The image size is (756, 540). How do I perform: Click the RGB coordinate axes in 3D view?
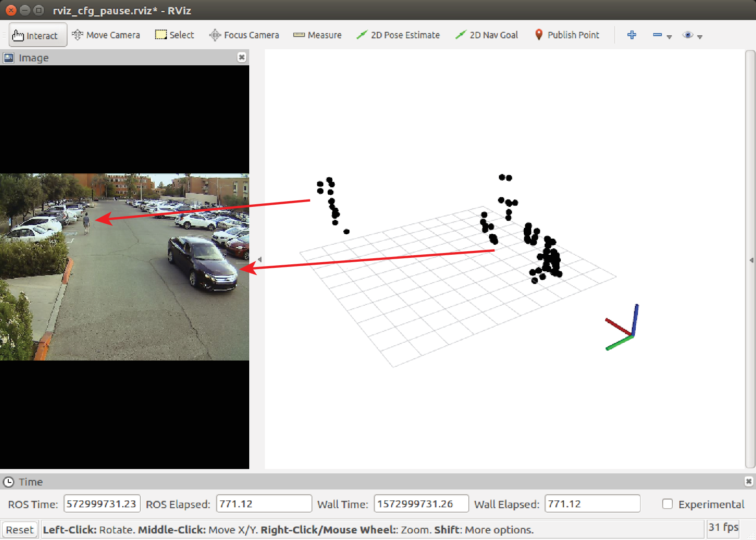622,327
